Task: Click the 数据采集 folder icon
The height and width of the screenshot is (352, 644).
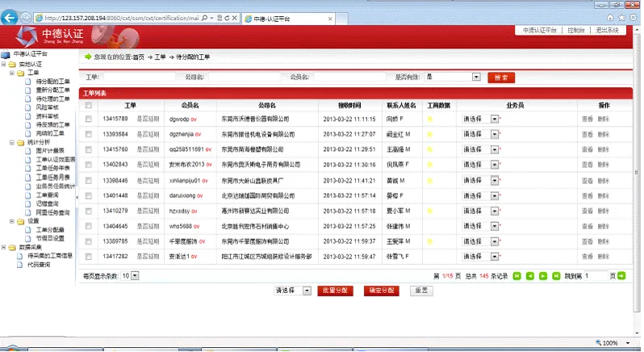Action: 12,248
